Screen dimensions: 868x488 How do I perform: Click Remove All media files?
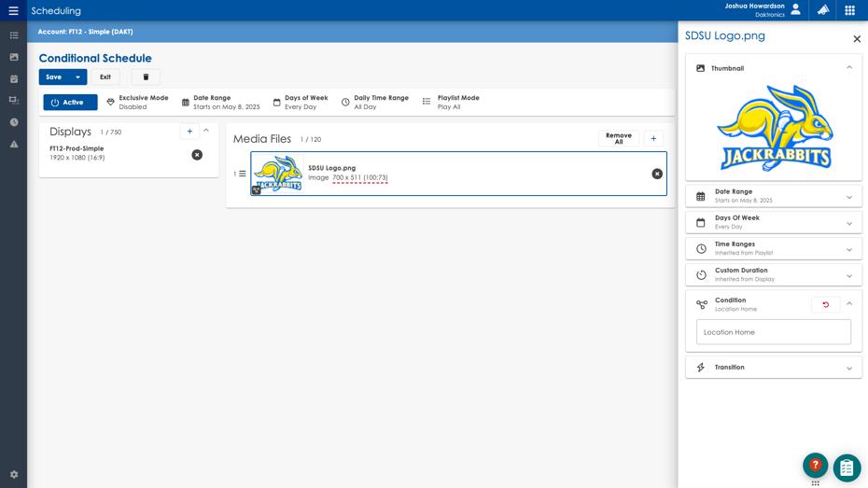pyautogui.click(x=618, y=139)
